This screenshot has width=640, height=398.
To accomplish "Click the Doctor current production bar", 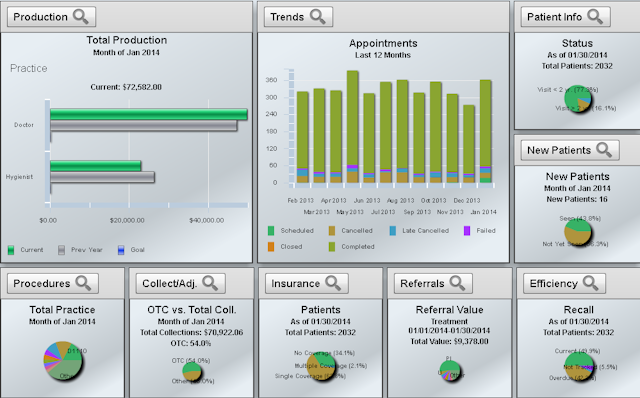I will 149,114.
